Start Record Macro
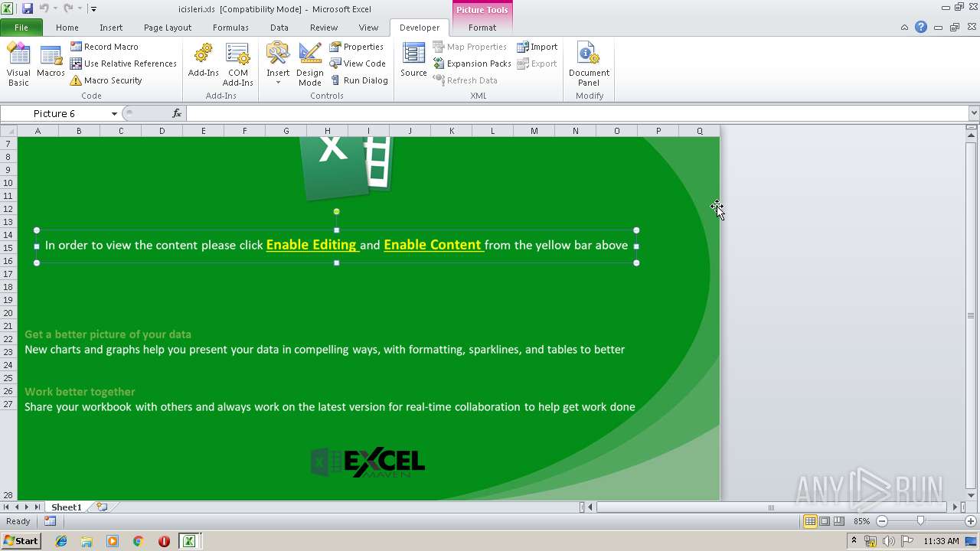980x551 pixels. (104, 47)
